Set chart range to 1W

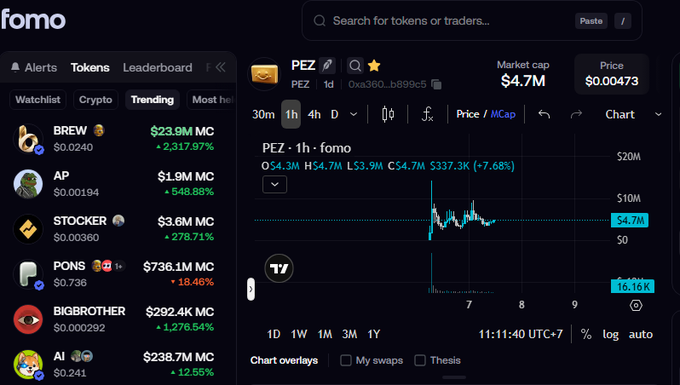tap(299, 334)
